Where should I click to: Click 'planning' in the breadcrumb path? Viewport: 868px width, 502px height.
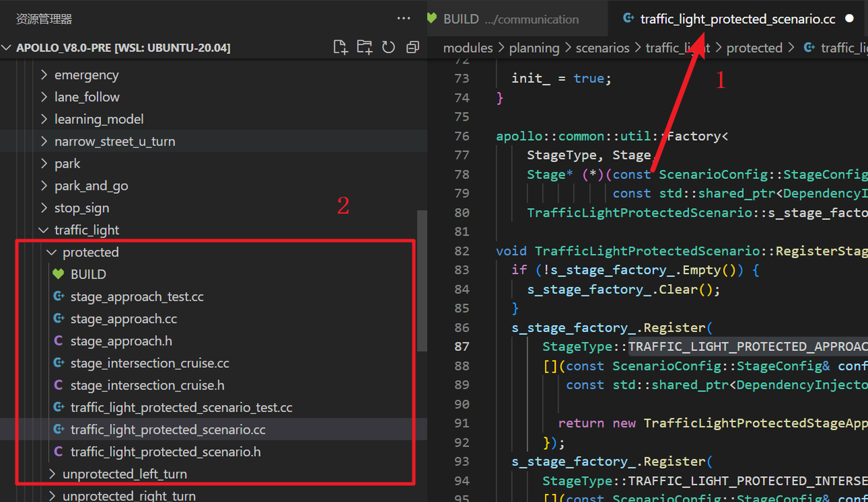pyautogui.click(x=534, y=48)
